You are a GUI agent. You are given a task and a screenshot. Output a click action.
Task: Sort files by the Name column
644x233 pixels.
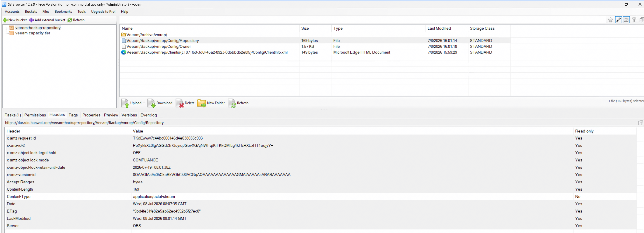(x=209, y=29)
